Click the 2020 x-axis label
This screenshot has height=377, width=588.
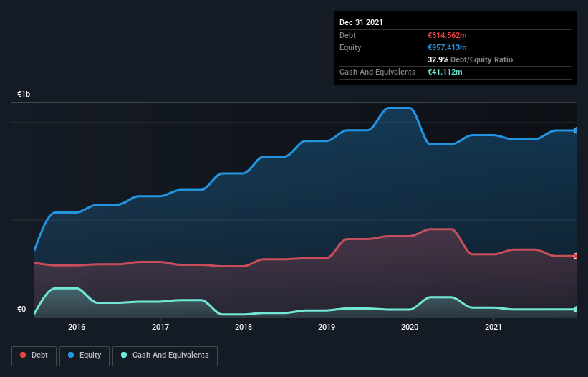point(410,327)
